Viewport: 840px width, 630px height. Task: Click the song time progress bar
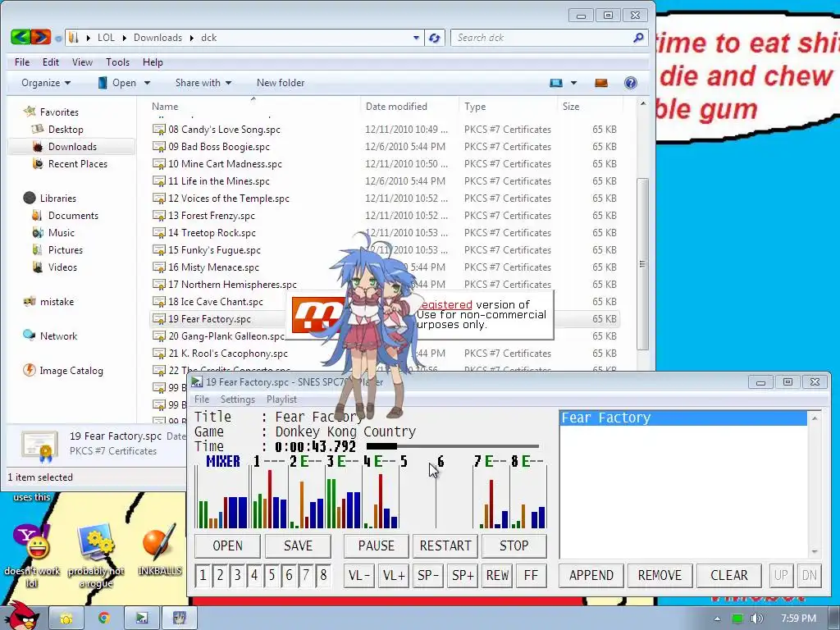coord(453,445)
